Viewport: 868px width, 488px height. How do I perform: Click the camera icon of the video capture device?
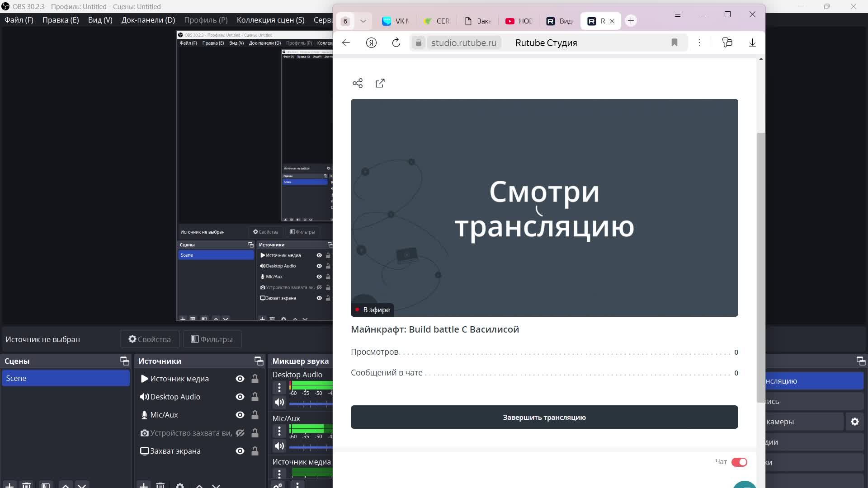pyautogui.click(x=144, y=433)
